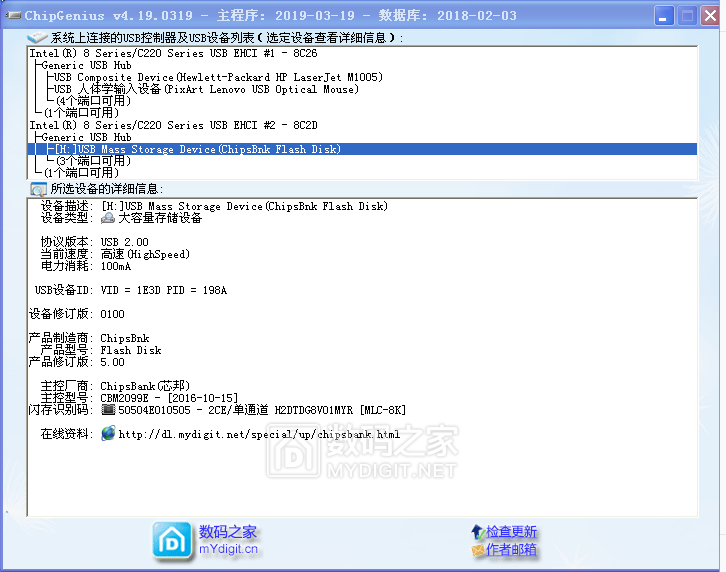Select the first Intel USB EHCI #1 - 8C26 controller

point(173,53)
